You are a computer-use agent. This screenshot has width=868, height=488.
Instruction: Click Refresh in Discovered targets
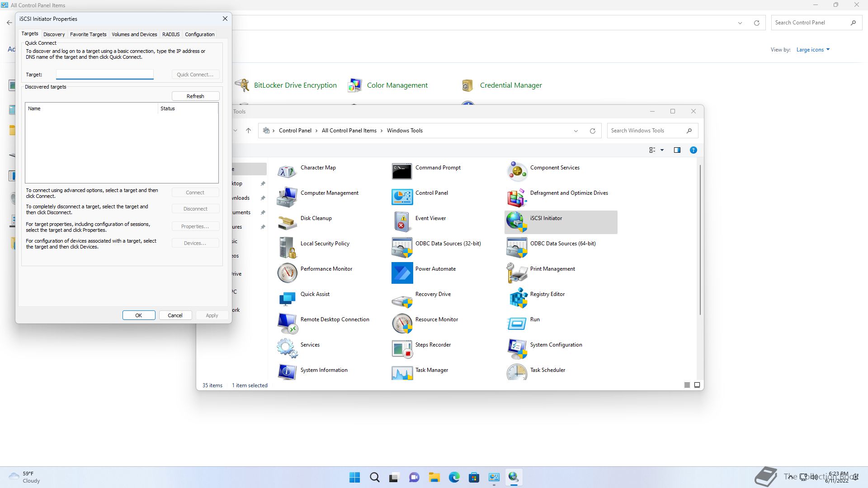pos(195,96)
